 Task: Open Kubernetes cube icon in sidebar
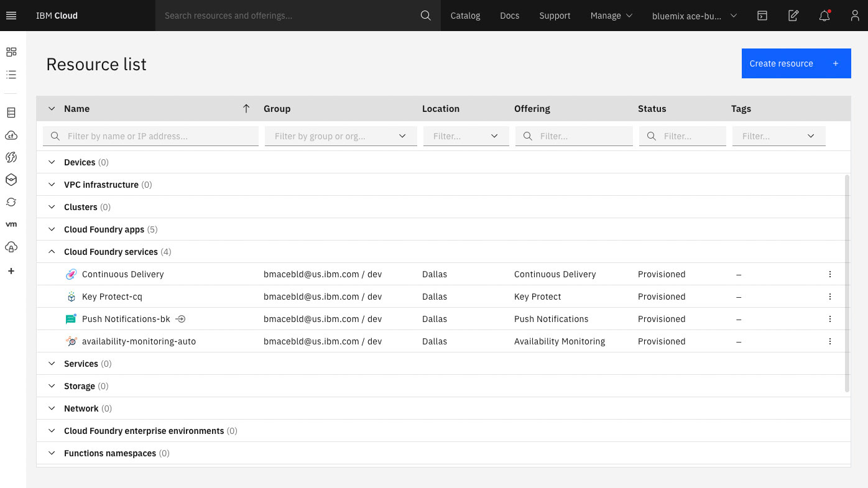click(11, 180)
